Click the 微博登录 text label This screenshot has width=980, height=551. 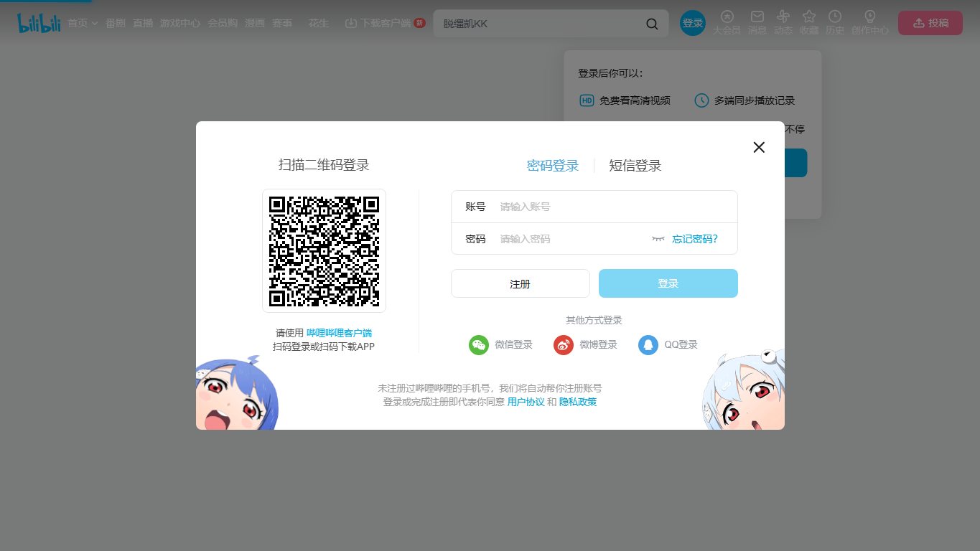599,345
